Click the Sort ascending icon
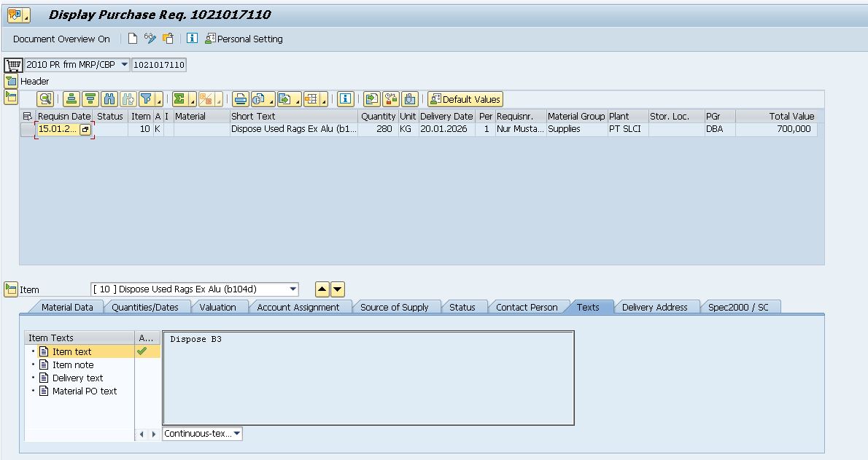868x460 pixels. point(71,99)
